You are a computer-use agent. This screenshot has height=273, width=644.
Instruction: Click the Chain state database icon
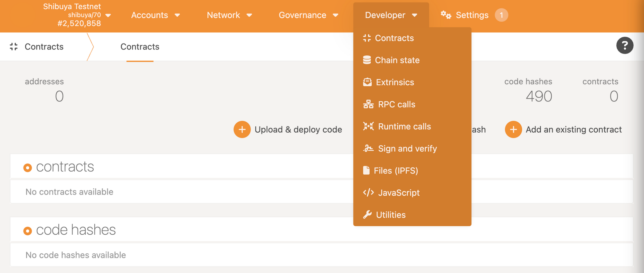(367, 60)
